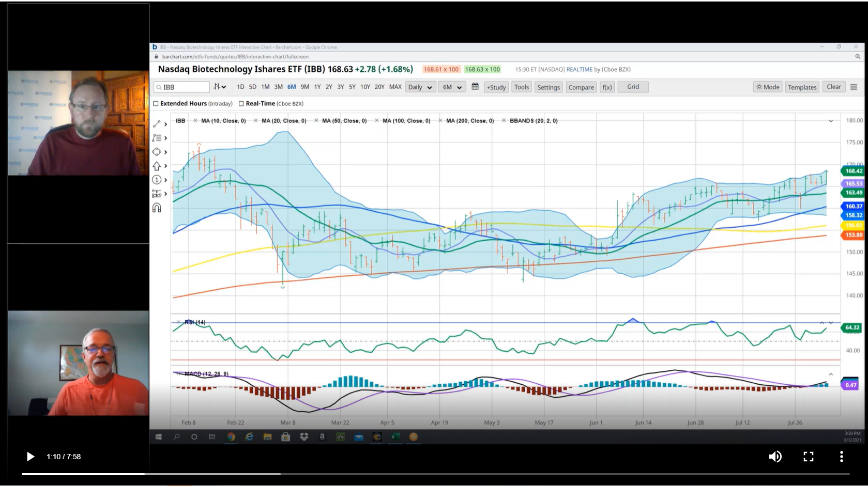Click the Compare button

pyautogui.click(x=581, y=87)
